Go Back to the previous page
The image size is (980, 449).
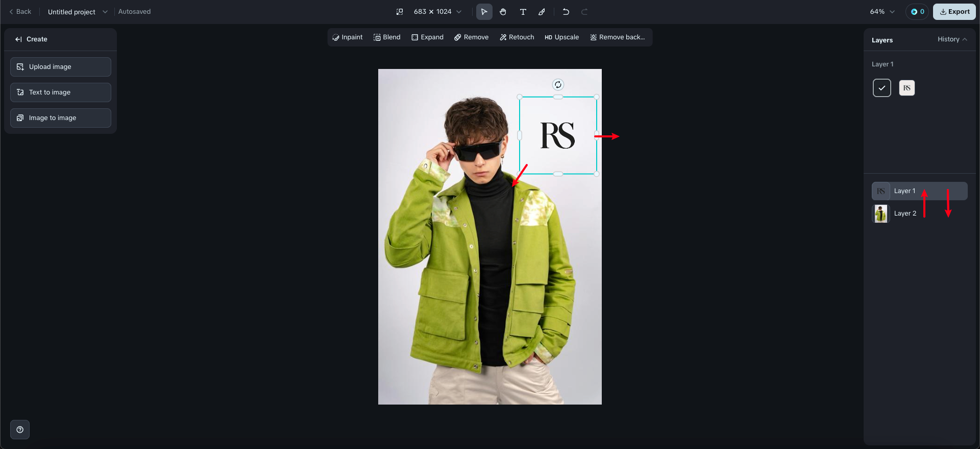(x=20, y=12)
